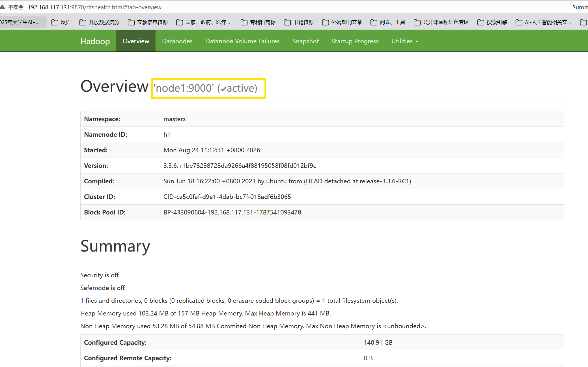Open the 国家、政府、医疗 bookmark folder

pos(203,22)
